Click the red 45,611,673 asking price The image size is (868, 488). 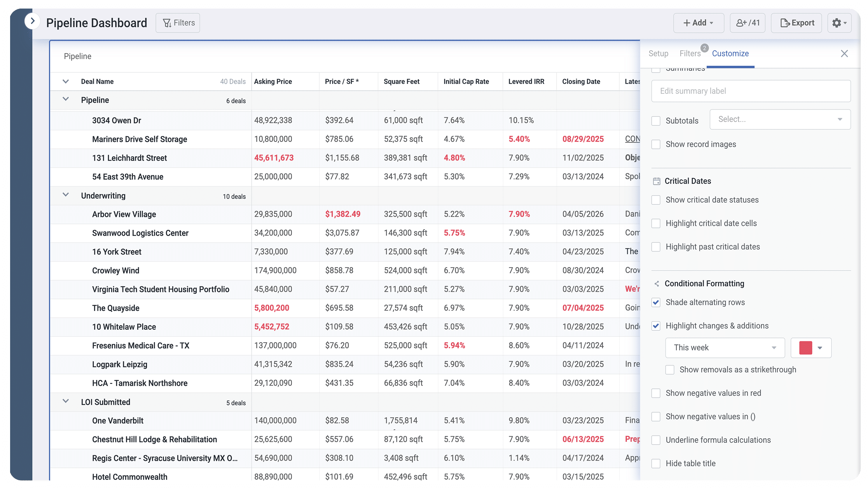pyautogui.click(x=274, y=158)
